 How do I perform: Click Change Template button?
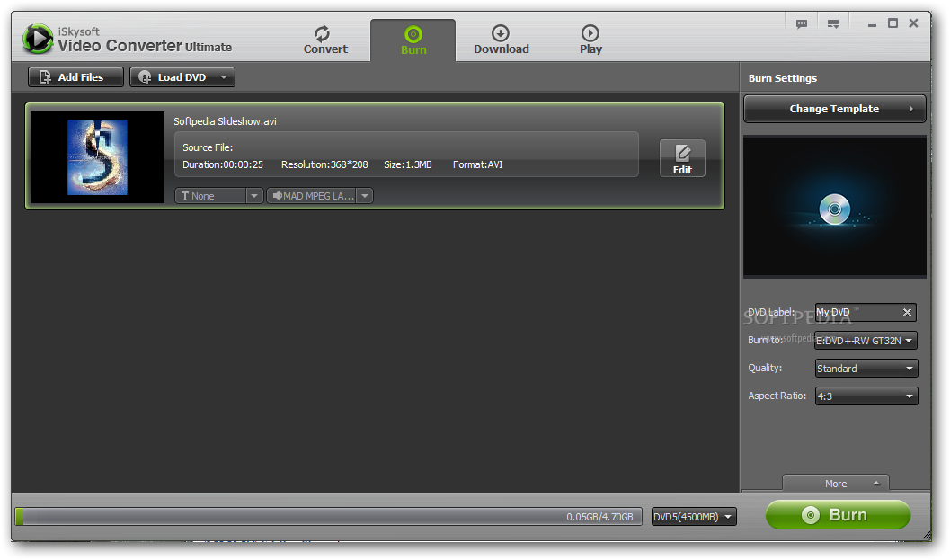click(834, 109)
